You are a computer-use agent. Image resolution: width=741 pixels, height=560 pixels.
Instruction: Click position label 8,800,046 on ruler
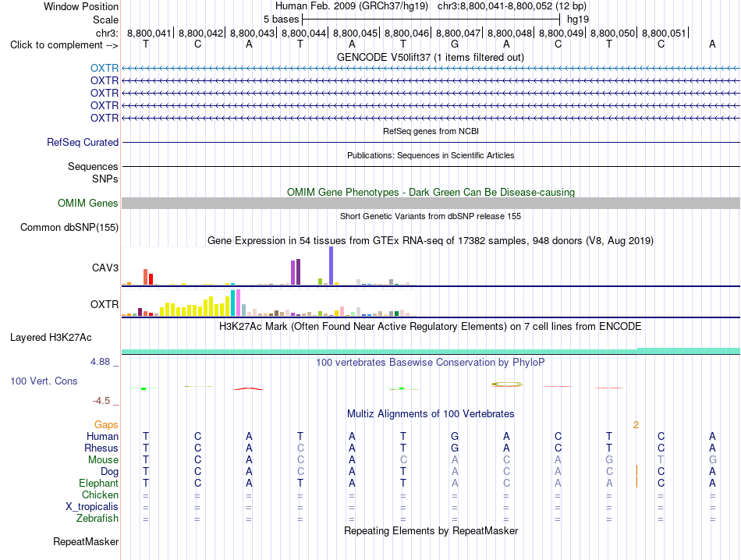[x=406, y=33]
